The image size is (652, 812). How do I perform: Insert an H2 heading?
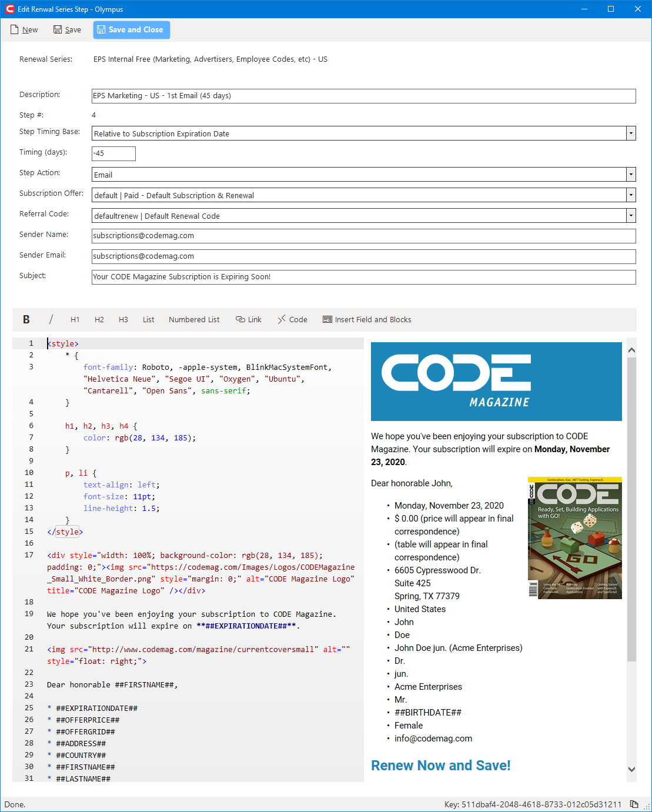(99, 320)
